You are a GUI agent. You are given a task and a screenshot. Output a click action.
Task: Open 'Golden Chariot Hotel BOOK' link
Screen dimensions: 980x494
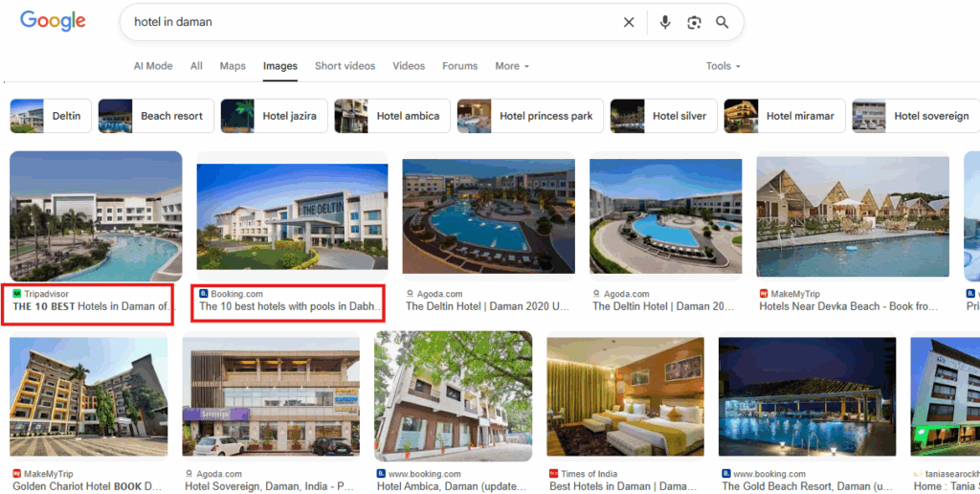pos(87,486)
